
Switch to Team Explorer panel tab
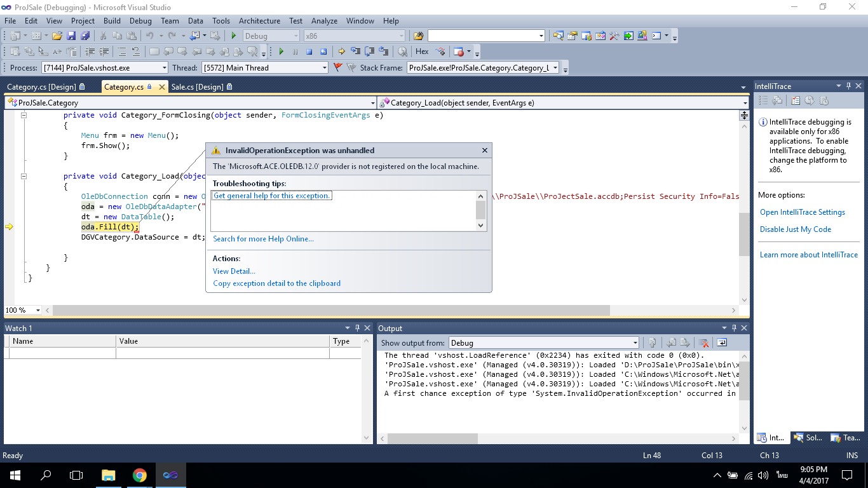(846, 438)
